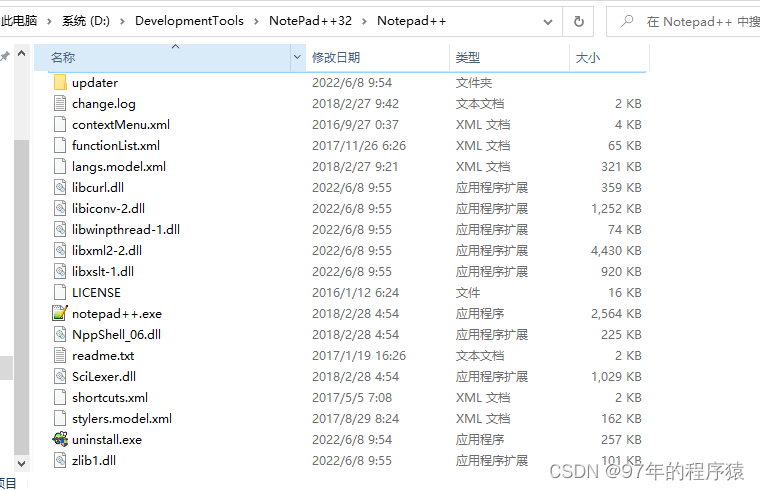
Task: Select the updater folder name
Action: pos(95,83)
